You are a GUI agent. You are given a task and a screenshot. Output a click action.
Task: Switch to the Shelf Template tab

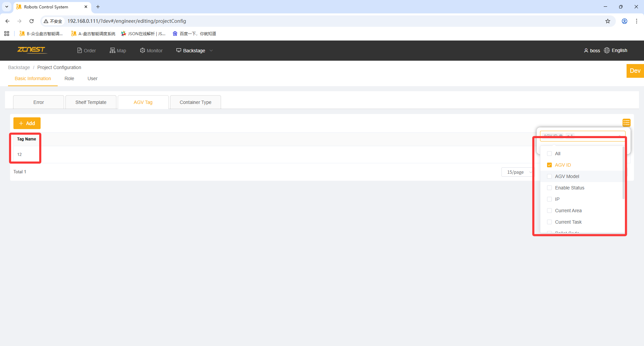point(91,102)
